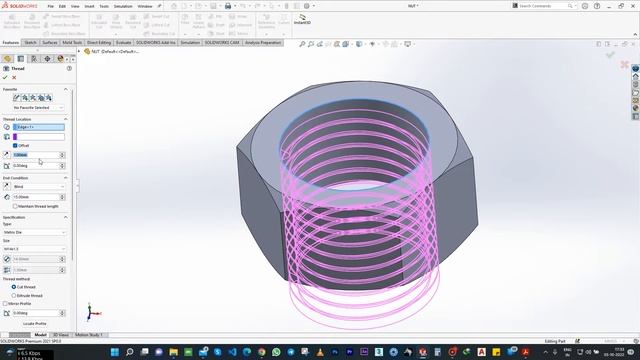Click reverse offset direction arrow button
The width and height of the screenshot is (640, 360).
[7, 155]
